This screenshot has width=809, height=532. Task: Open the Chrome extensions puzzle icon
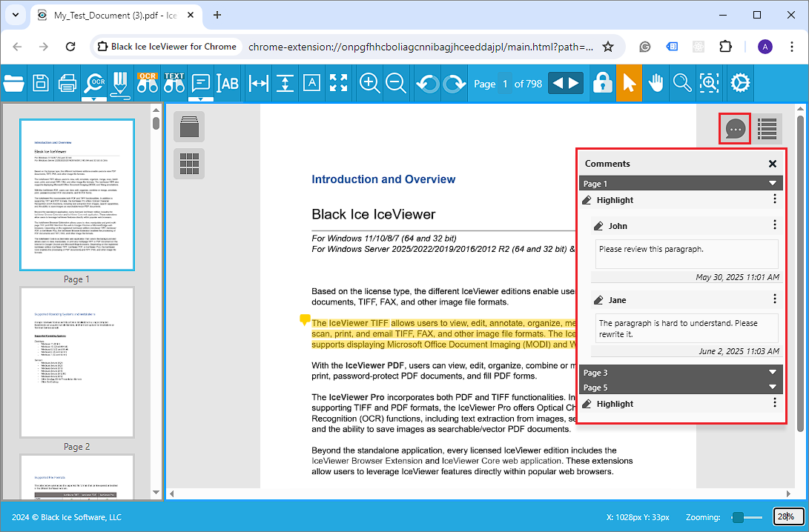[x=725, y=47]
